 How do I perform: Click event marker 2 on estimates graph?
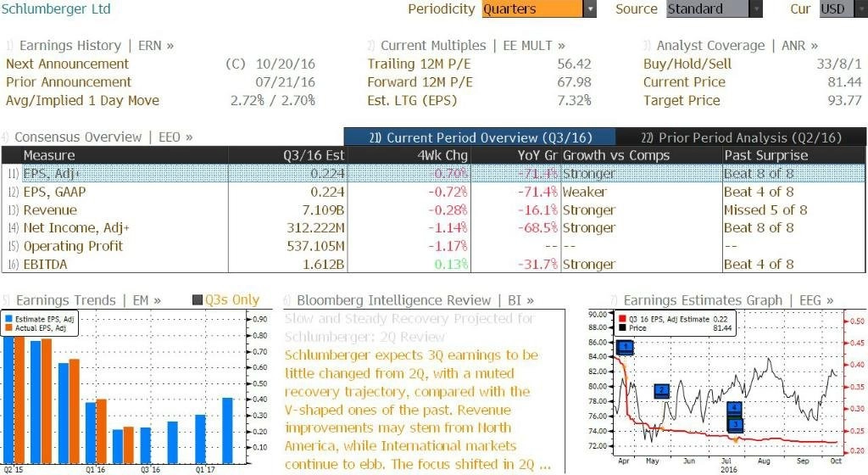point(662,391)
